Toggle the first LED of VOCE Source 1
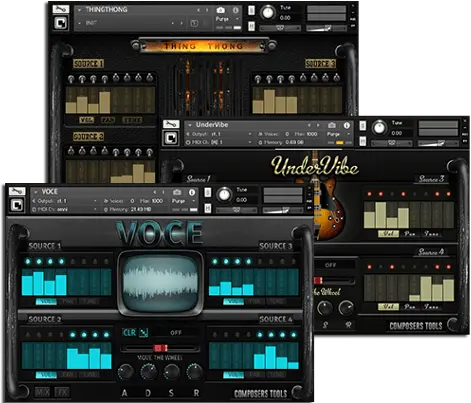The width and height of the screenshot is (471, 403). click(28, 261)
